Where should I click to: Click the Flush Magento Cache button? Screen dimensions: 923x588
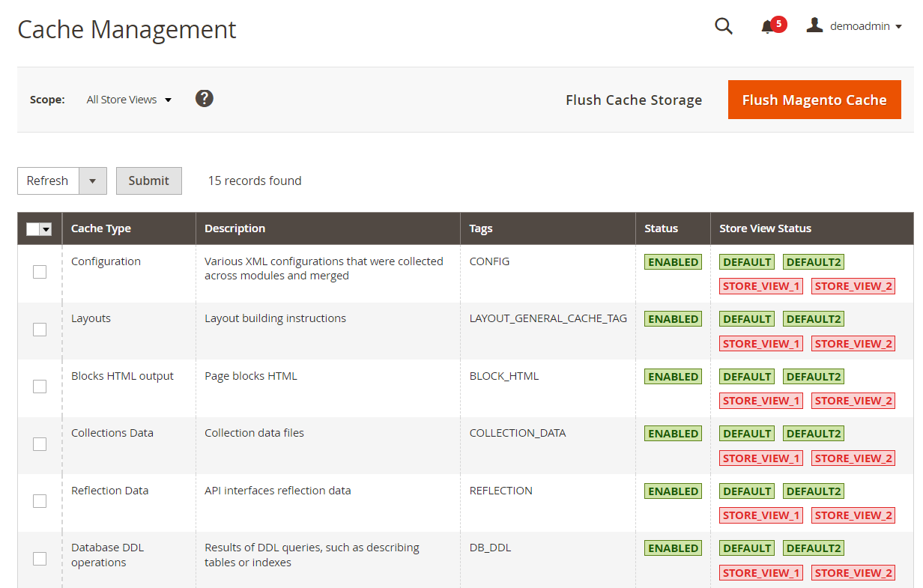coord(814,100)
